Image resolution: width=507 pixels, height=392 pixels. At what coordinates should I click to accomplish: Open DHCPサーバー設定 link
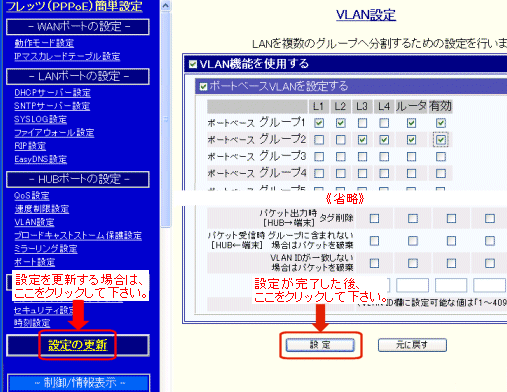click(x=52, y=92)
